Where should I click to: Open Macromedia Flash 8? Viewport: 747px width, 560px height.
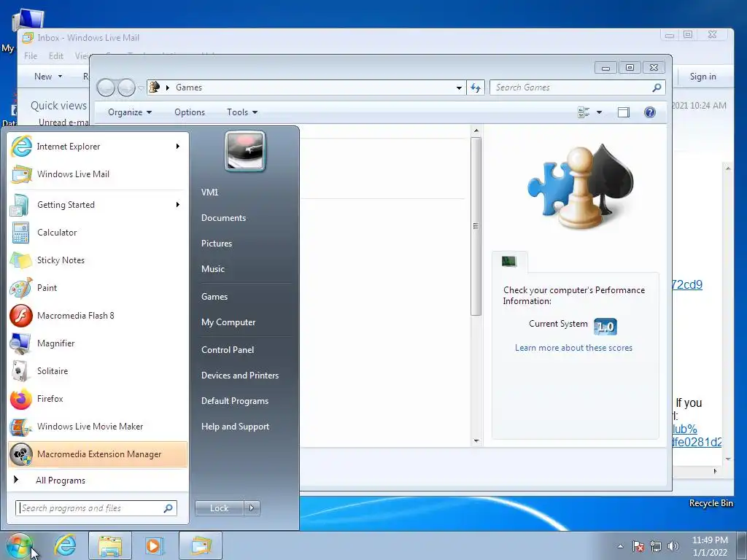pos(98,315)
